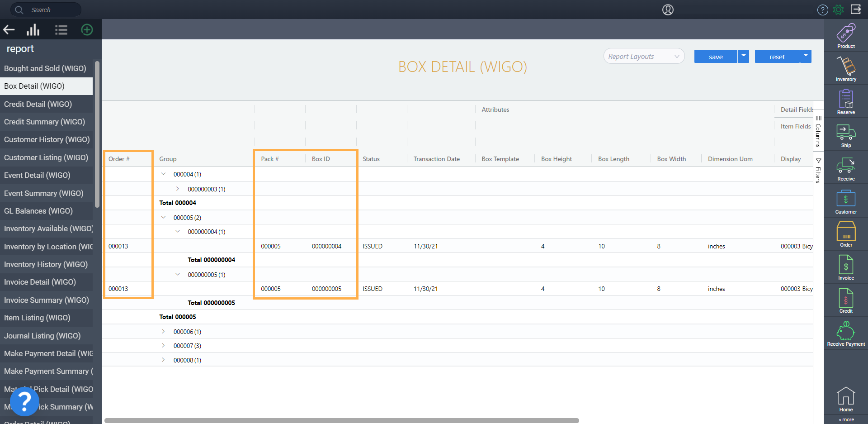Open the Columns side panel

[x=818, y=132]
